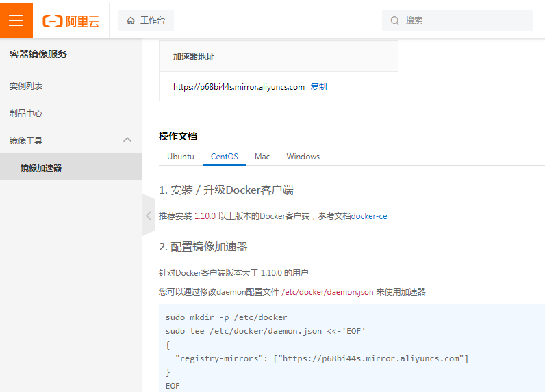Collapse the 镜像工具 section chevron
Screen dimensions: 545x392
click(x=127, y=140)
